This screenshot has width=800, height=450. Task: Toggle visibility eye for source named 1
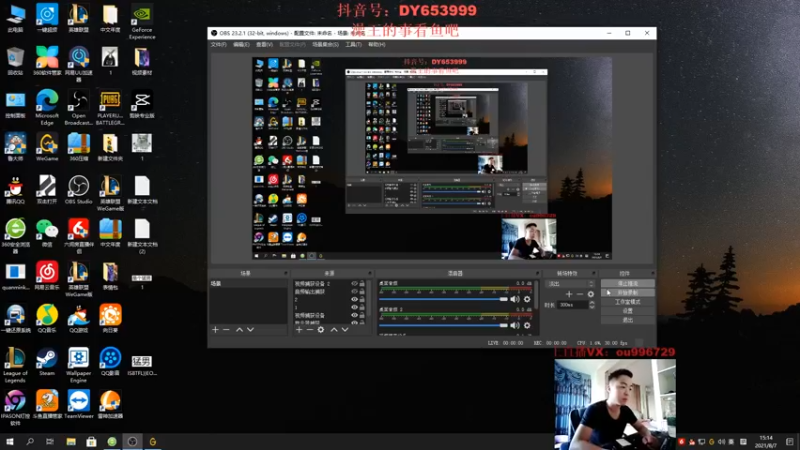354,307
